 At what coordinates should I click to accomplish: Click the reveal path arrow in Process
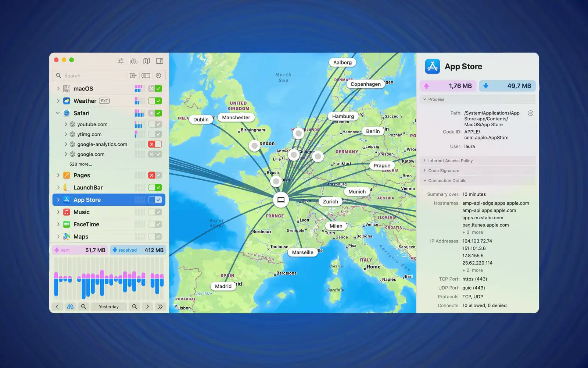point(530,113)
